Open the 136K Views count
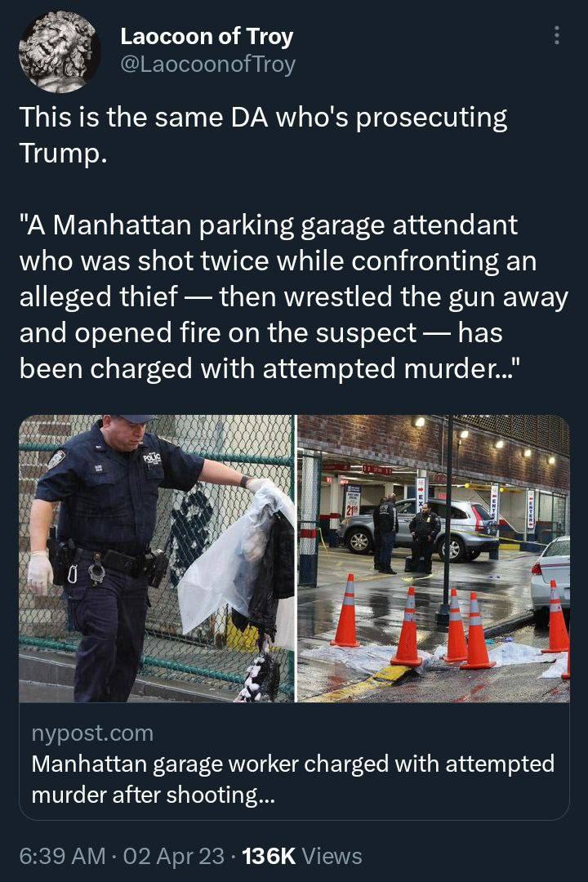 coord(301,856)
